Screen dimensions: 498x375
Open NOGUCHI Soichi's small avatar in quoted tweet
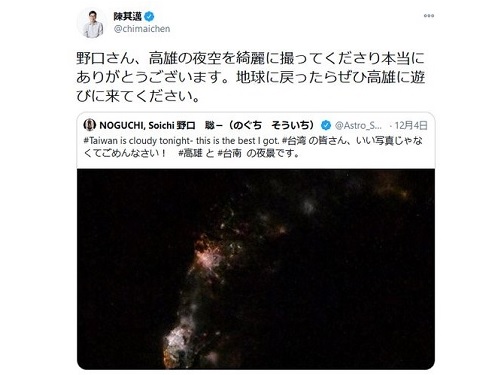pos(89,125)
